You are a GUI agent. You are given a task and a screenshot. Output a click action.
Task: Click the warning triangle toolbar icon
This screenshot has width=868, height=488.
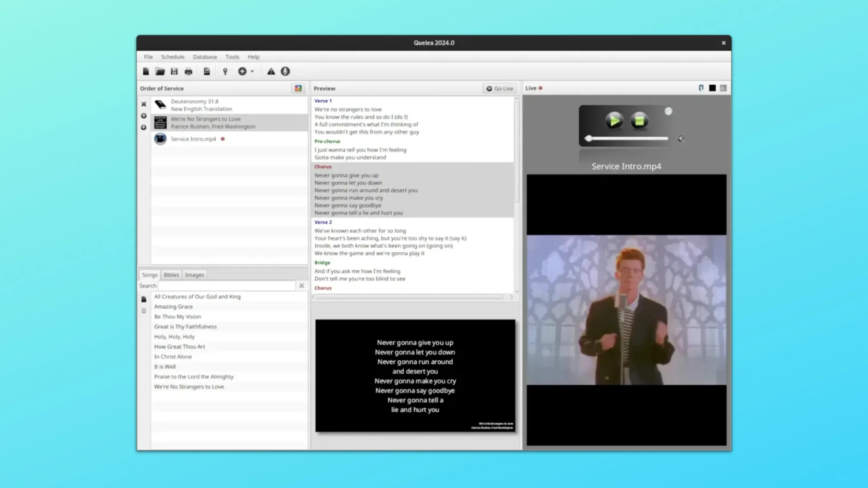pos(271,71)
